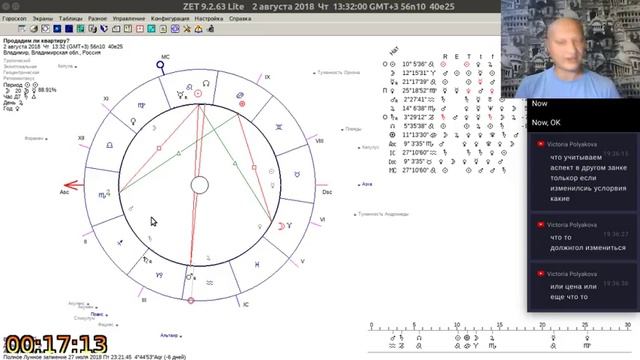Open the Конфигурация menu
Viewport: 640px width, 360px height.
(170, 18)
